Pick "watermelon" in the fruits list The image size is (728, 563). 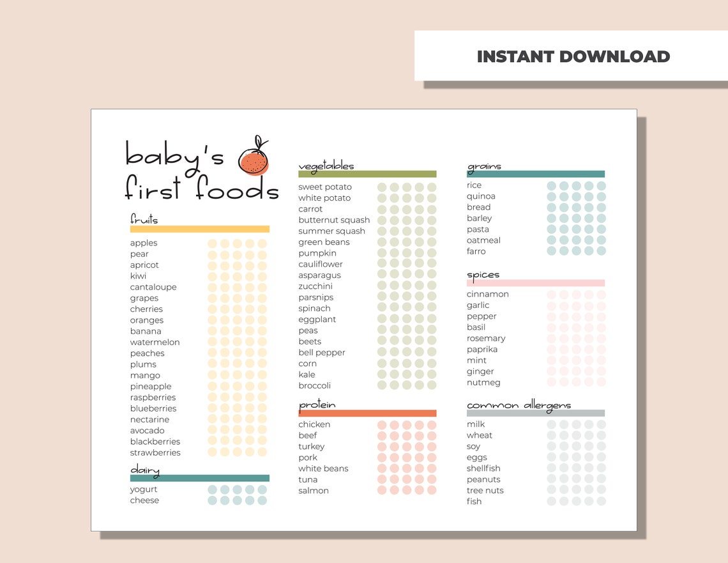tap(155, 343)
